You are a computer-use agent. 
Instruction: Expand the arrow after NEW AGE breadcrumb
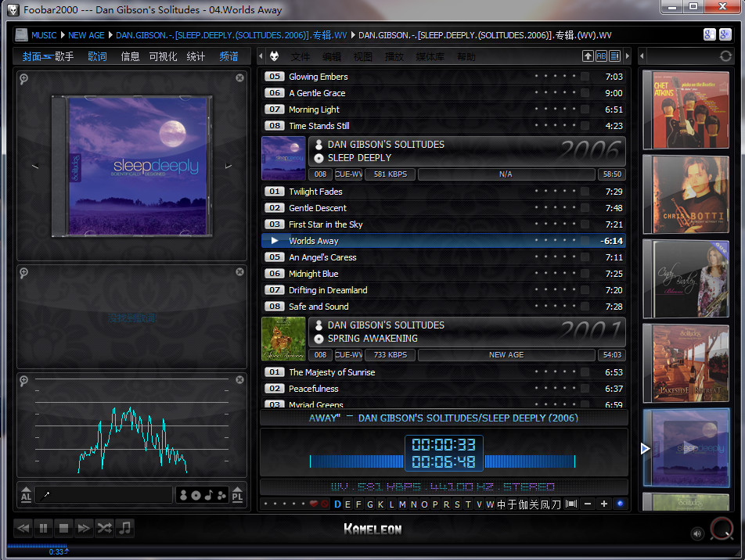[x=110, y=35]
